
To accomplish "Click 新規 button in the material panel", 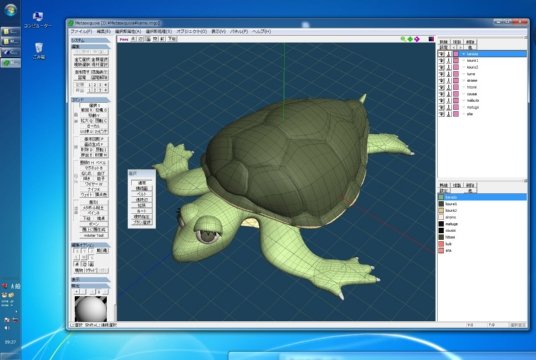I will [x=443, y=185].
